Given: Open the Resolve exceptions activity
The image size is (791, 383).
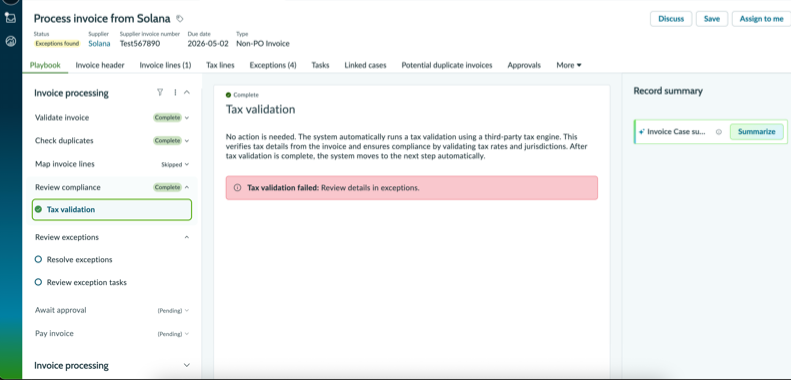Looking at the screenshot, I should (80, 259).
